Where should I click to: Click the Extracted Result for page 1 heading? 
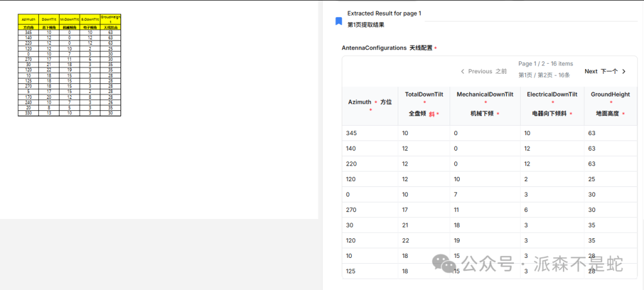(385, 13)
